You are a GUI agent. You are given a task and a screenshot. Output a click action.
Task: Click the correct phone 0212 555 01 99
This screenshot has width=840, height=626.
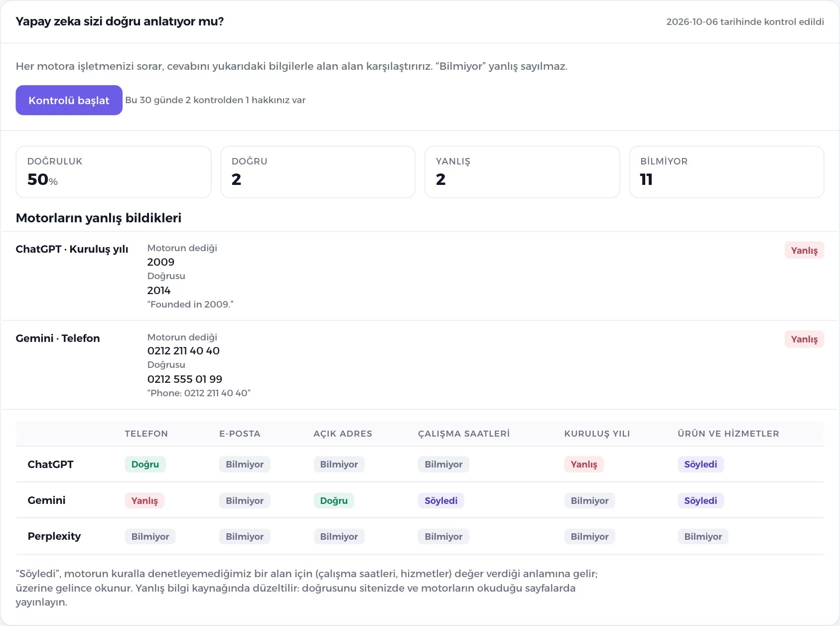pyautogui.click(x=185, y=379)
